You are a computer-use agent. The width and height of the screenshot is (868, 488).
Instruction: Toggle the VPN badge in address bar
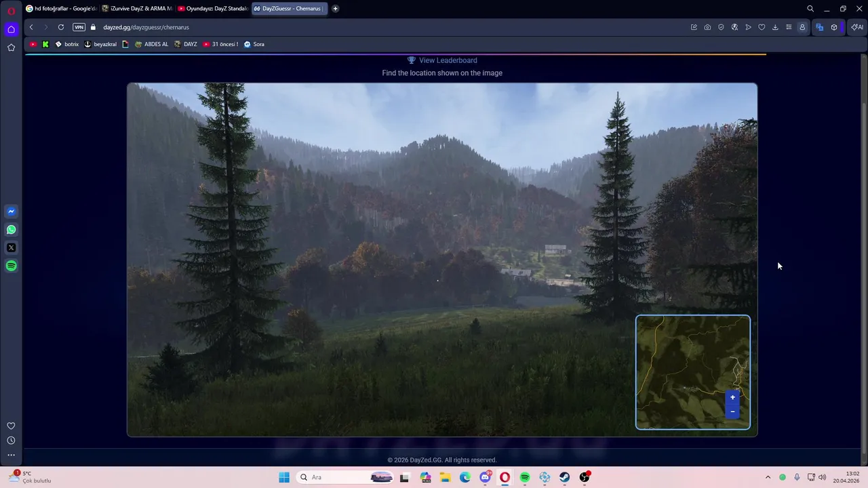(x=79, y=27)
